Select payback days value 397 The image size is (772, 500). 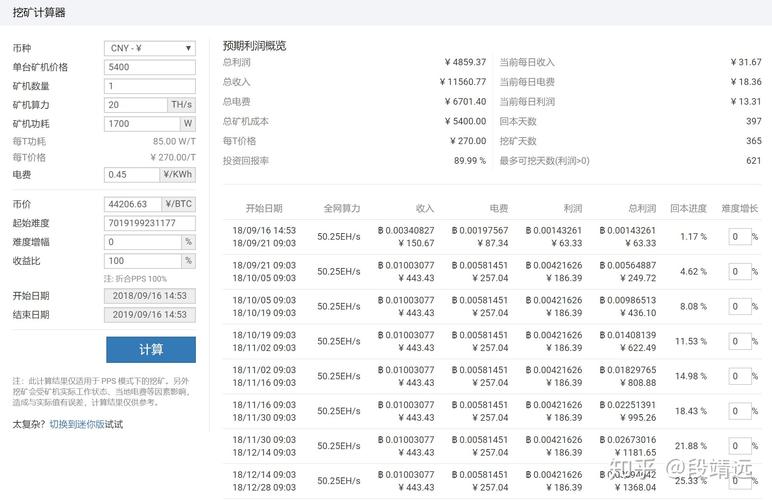(x=754, y=121)
